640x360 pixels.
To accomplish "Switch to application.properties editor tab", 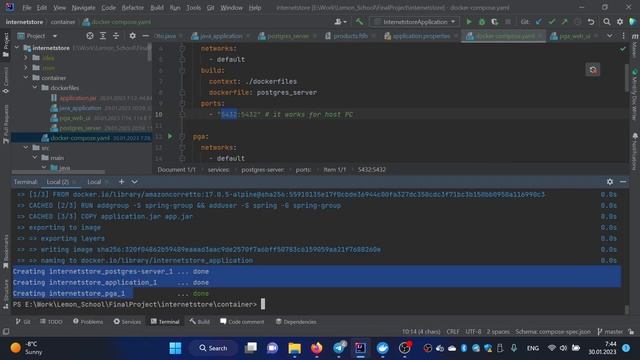I will coord(420,36).
